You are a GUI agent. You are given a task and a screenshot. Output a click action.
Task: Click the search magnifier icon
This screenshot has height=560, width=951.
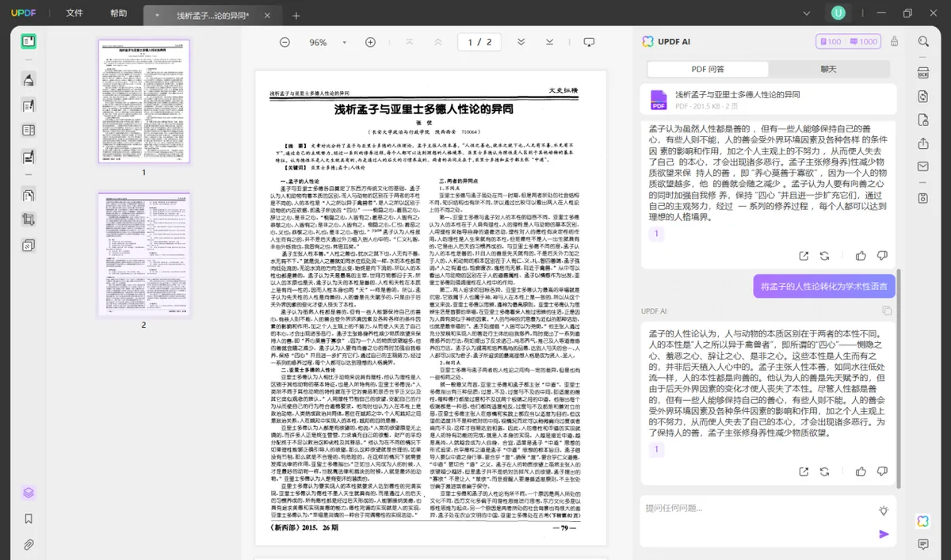(x=923, y=42)
